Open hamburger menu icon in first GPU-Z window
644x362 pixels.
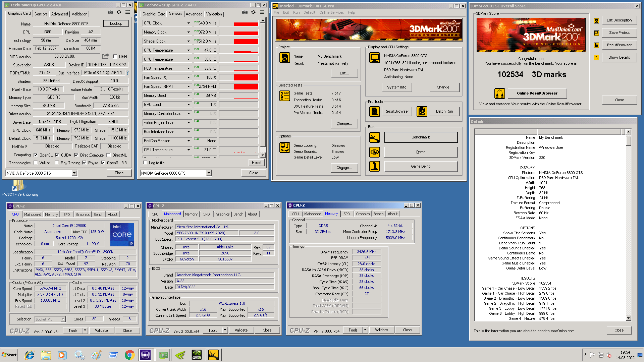point(127,12)
